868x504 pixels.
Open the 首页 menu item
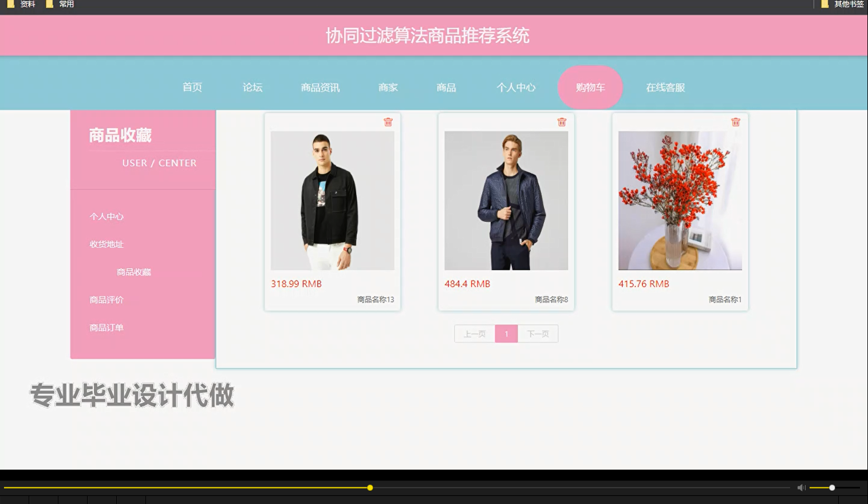point(192,87)
